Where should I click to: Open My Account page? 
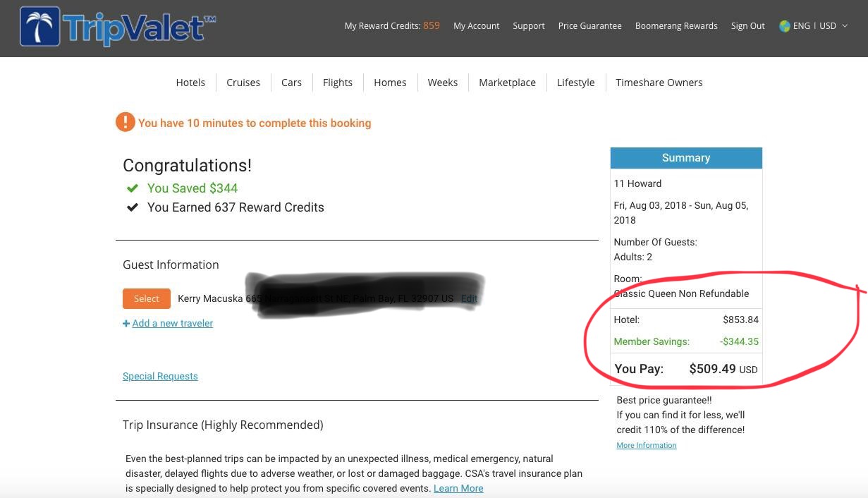point(476,26)
